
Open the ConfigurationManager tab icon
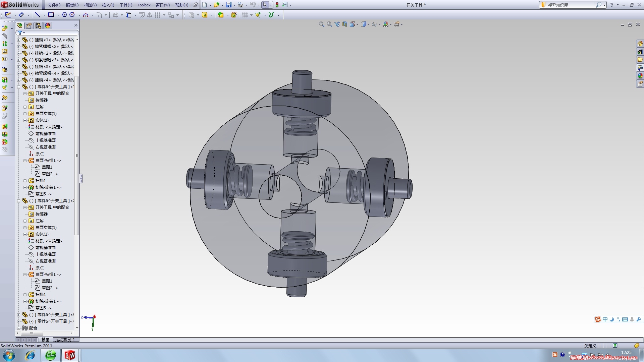pyautogui.click(x=38, y=25)
